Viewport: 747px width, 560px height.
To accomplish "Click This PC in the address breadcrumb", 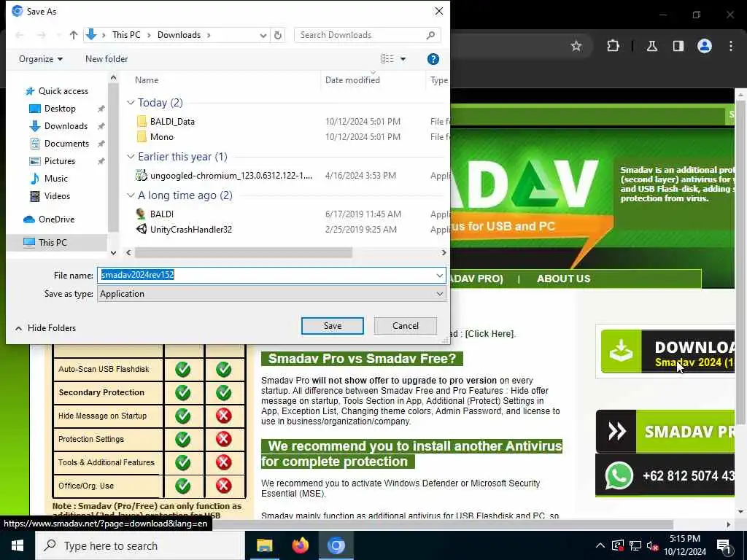I will coord(126,35).
